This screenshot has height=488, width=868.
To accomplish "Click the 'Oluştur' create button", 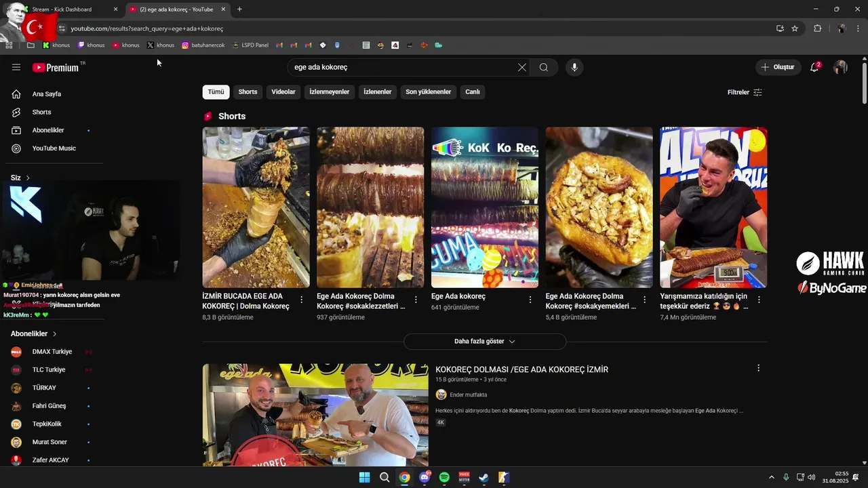I will 778,67.
